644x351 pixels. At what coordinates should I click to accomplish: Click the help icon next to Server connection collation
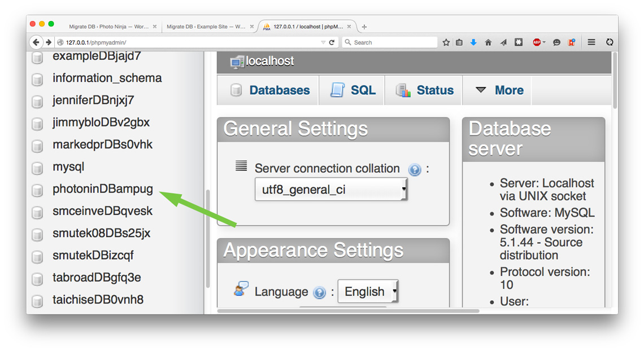(x=415, y=169)
